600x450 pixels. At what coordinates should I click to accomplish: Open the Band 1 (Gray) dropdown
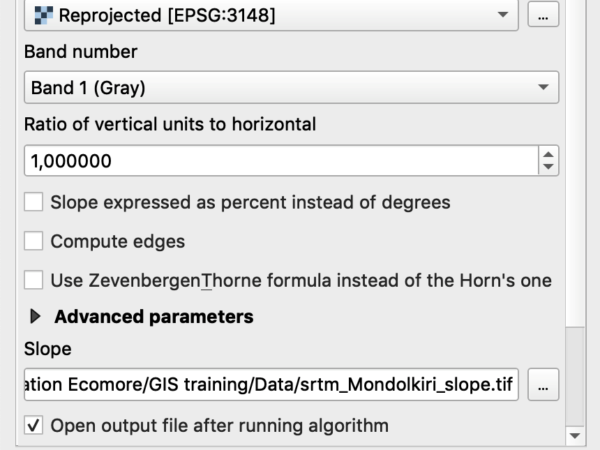pos(291,87)
